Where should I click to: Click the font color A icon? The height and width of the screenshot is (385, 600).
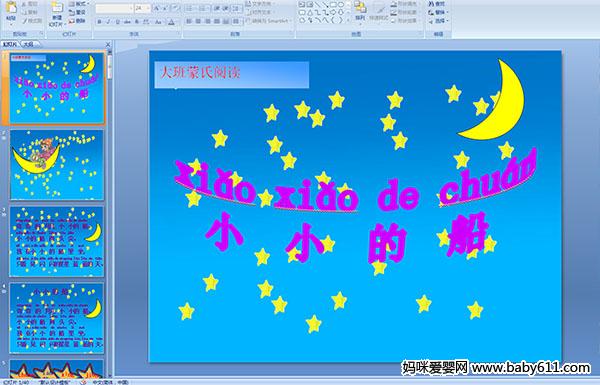coord(171,22)
